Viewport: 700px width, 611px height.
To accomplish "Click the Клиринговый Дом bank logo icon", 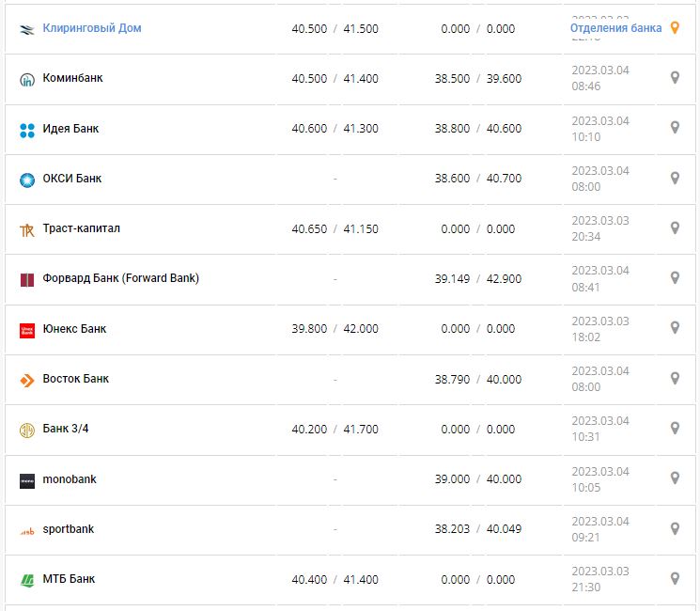I will pyautogui.click(x=26, y=29).
